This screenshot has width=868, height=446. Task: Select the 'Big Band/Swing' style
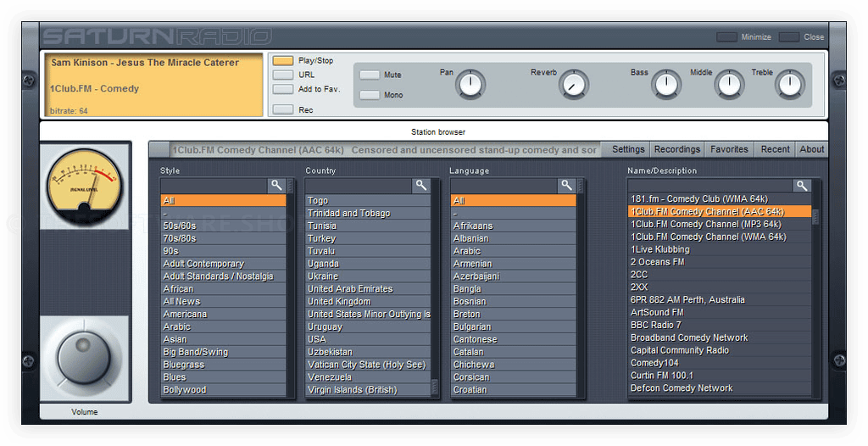[x=224, y=352]
